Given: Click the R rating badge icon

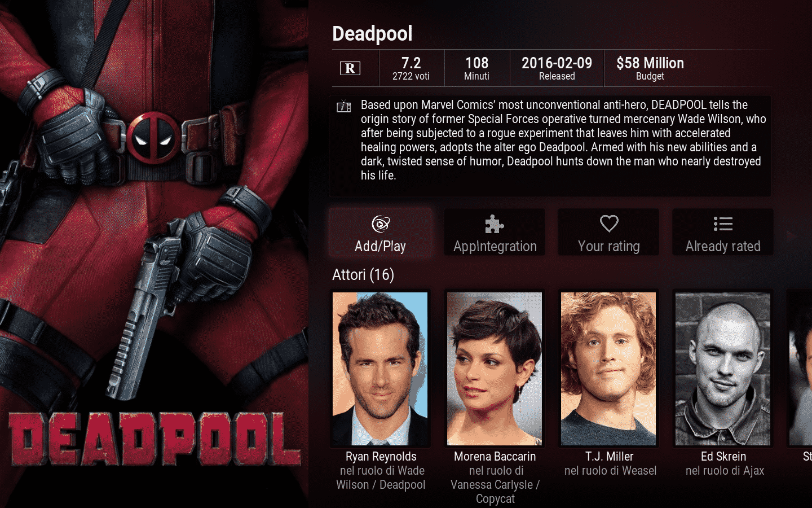Looking at the screenshot, I should (350, 68).
